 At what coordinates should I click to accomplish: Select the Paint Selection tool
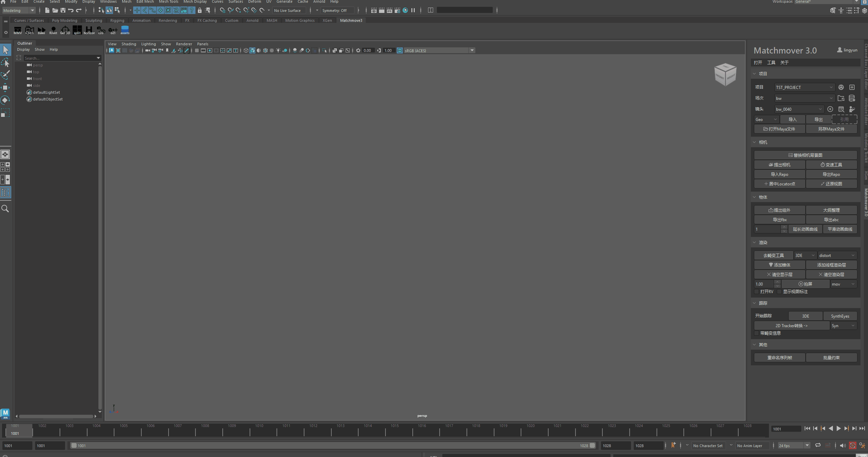pos(5,75)
